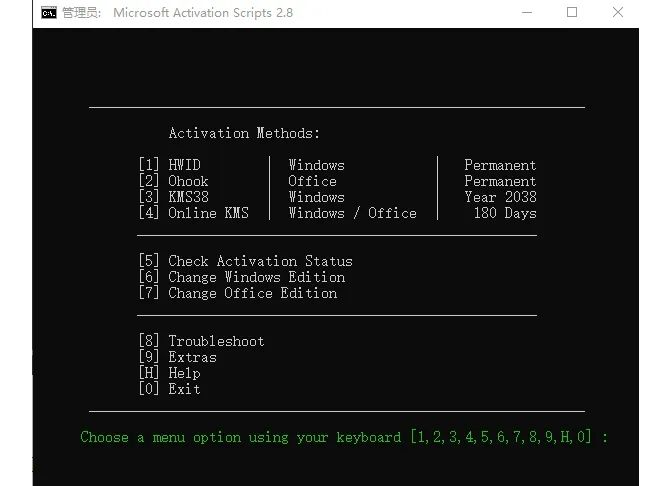The width and height of the screenshot is (667, 486).
Task: Click the "Activation Methods:" heading text
Action: pyautogui.click(x=244, y=133)
